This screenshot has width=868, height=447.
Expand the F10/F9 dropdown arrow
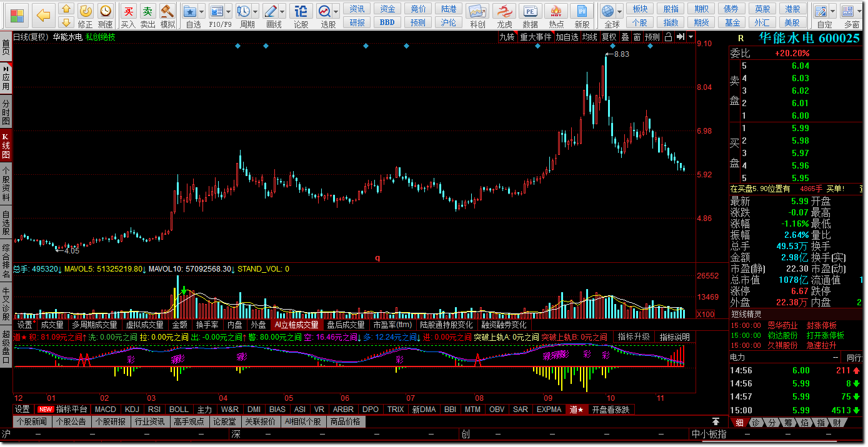coord(229,12)
